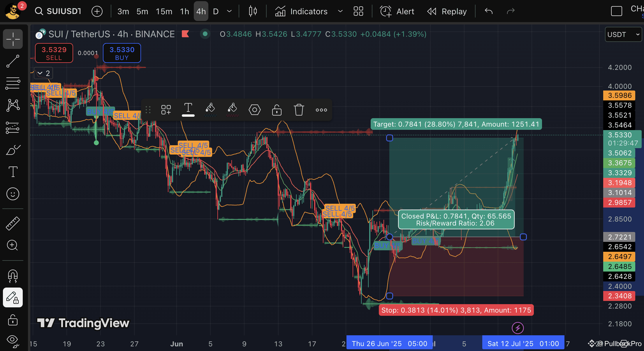Viewport: 644px width, 351px height.
Task: Click the red flag next to BINANCE
Action: [185, 34]
